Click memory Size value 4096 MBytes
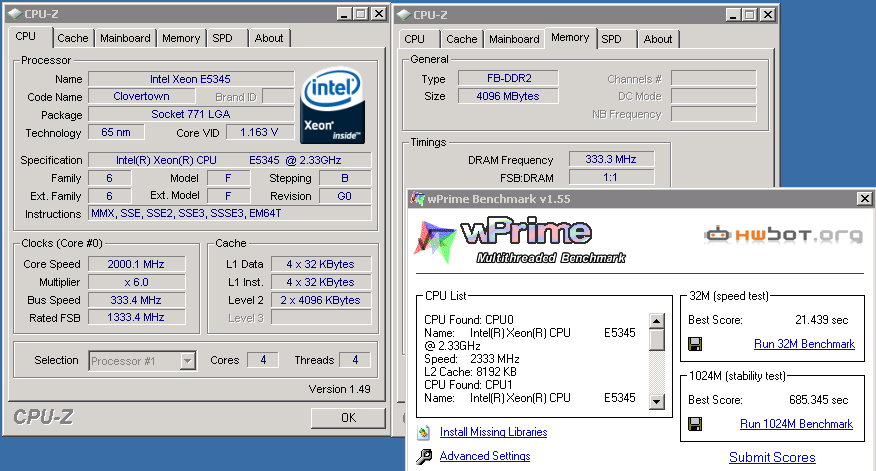Image resolution: width=876 pixels, height=471 pixels. [x=508, y=96]
